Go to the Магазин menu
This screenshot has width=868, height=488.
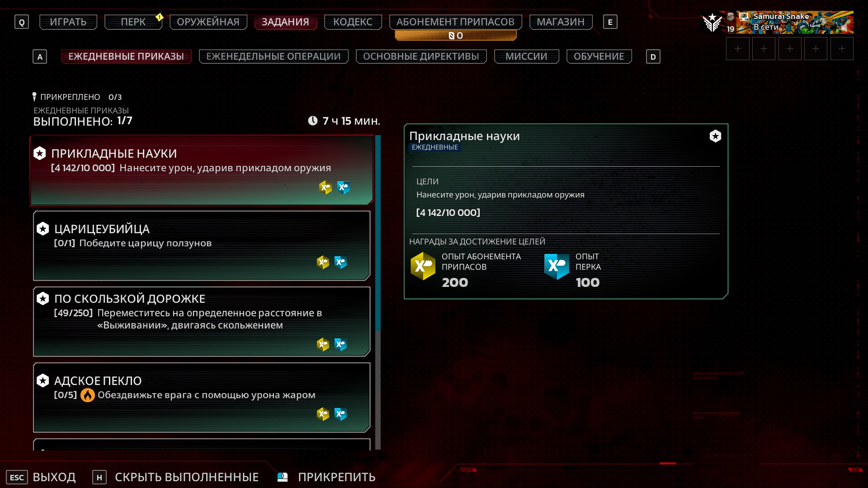(x=561, y=22)
